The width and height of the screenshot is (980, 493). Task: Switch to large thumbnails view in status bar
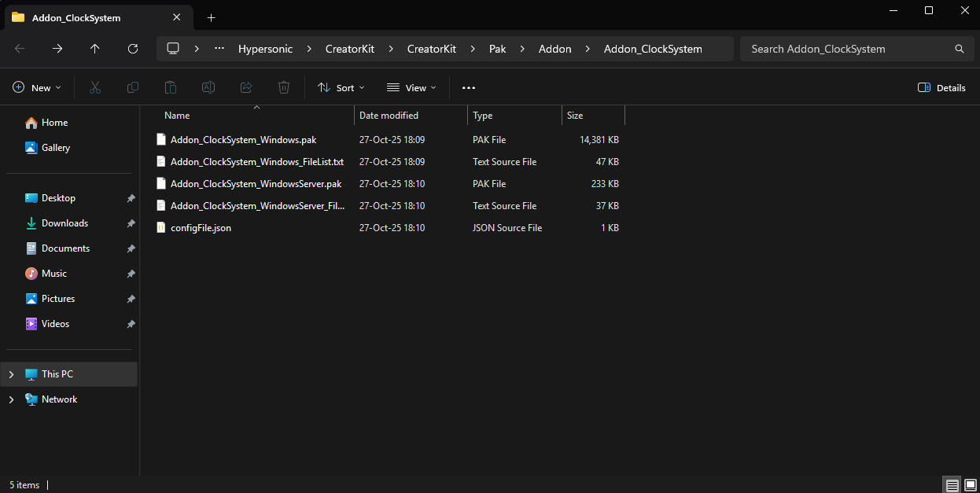(x=969, y=485)
